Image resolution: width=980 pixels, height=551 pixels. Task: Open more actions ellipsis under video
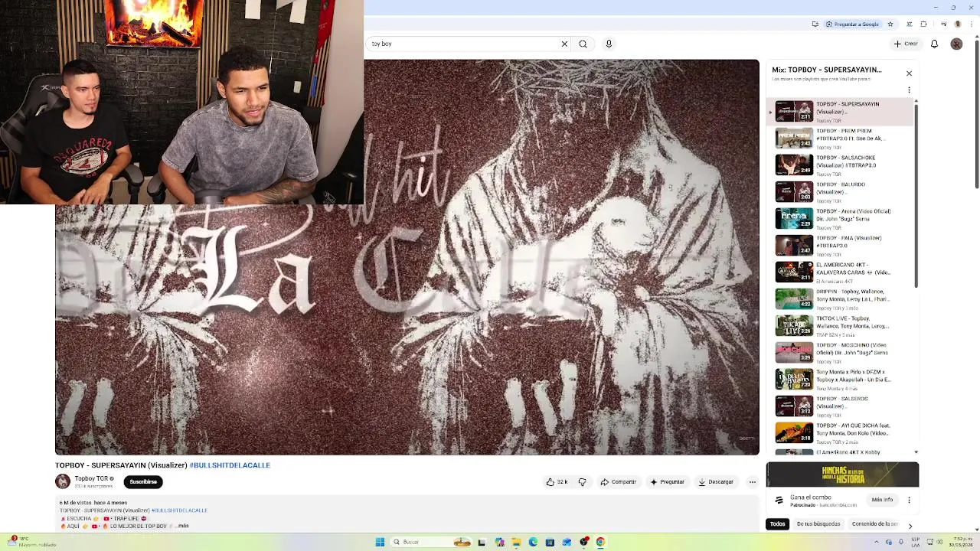752,482
